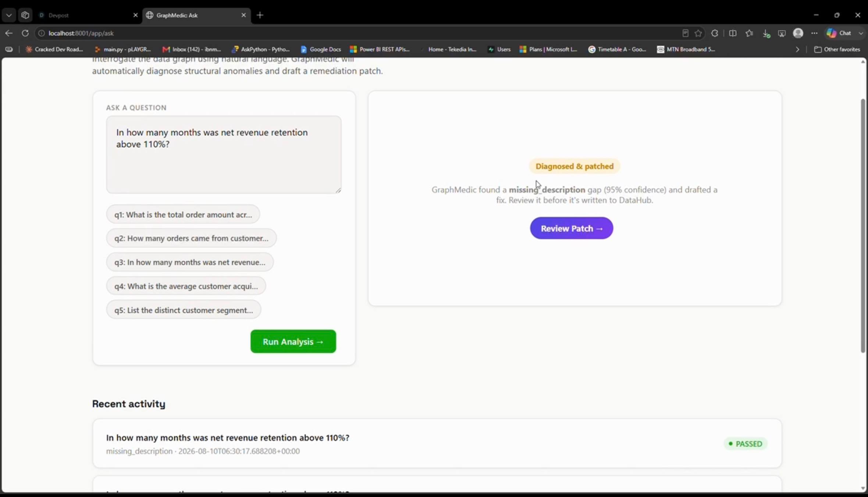
Task: Select q2 orders from customer suggestion
Action: coord(191,238)
